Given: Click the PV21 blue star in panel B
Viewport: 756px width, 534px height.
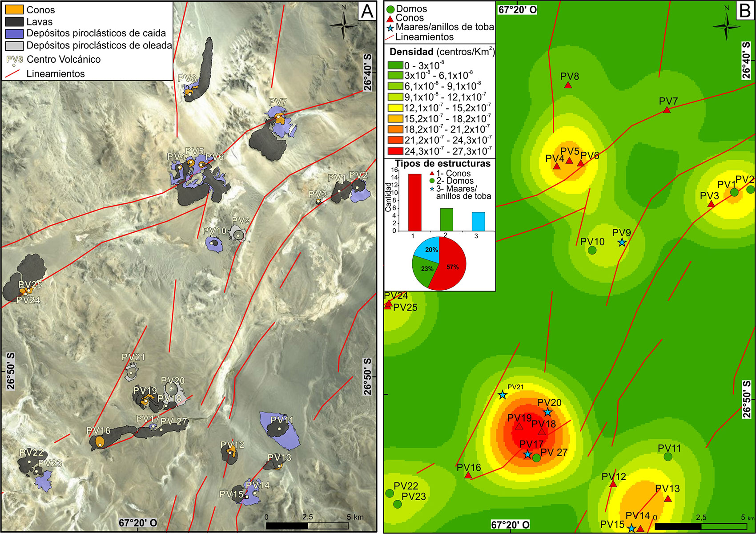Looking at the screenshot, I should (x=503, y=395).
